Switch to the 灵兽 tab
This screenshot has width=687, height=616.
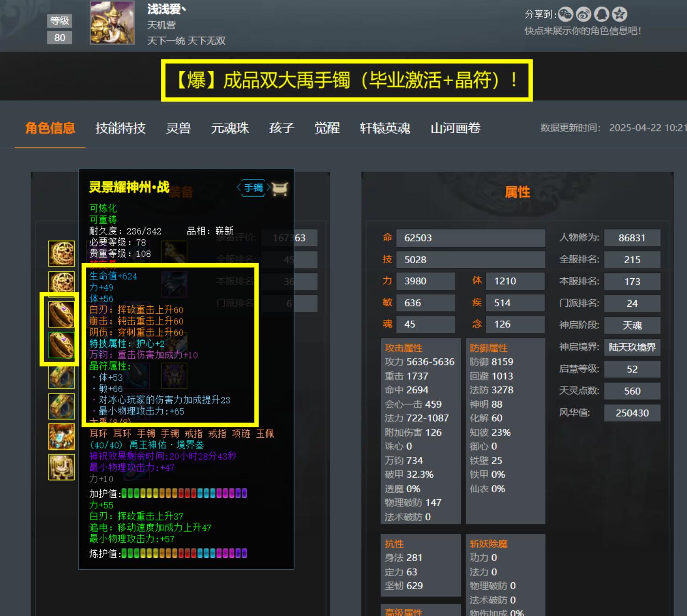coord(178,128)
